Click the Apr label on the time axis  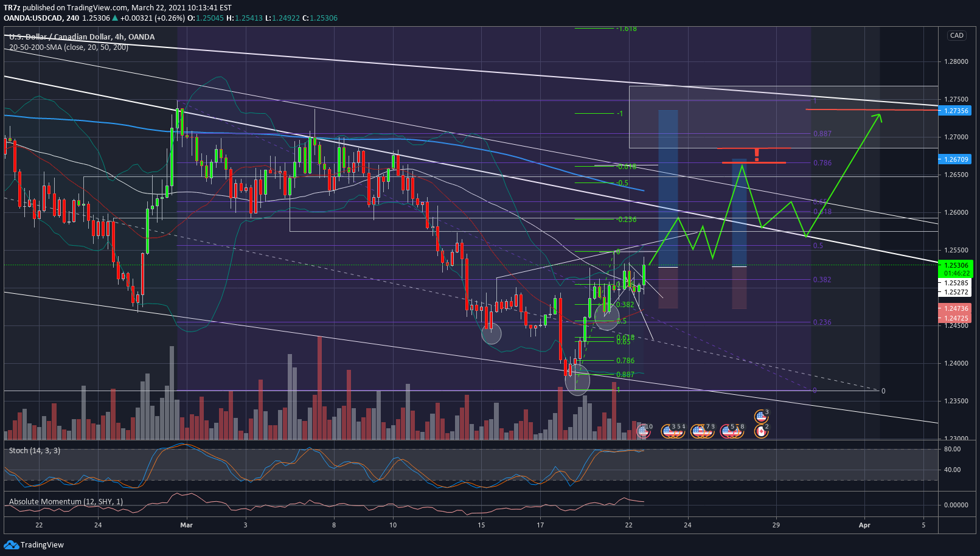point(864,525)
